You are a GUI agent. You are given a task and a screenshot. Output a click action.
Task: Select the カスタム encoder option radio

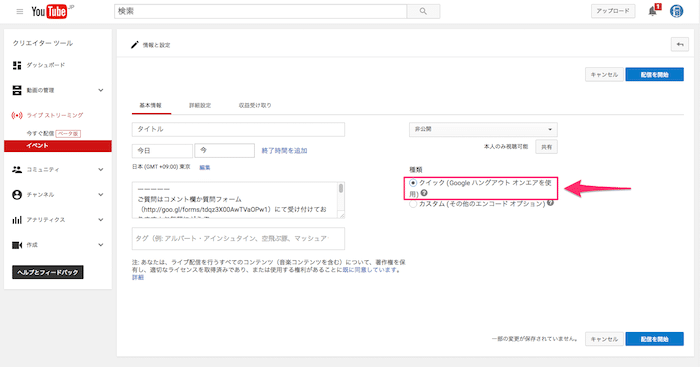(413, 204)
